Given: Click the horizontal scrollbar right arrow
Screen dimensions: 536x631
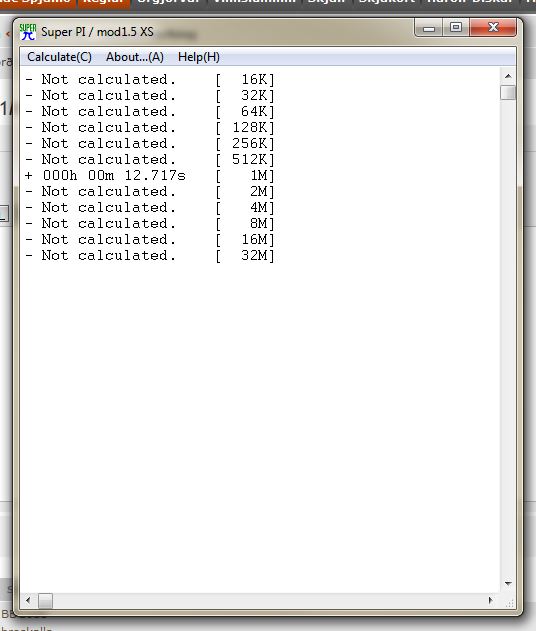Looking at the screenshot, I should (491, 600).
